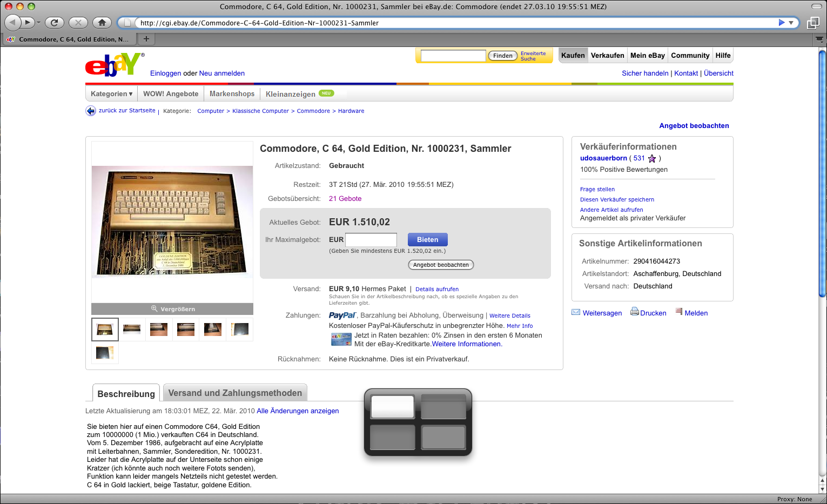Select the bottom-left pane in the layout overlay
The height and width of the screenshot is (504, 827).
(393, 438)
